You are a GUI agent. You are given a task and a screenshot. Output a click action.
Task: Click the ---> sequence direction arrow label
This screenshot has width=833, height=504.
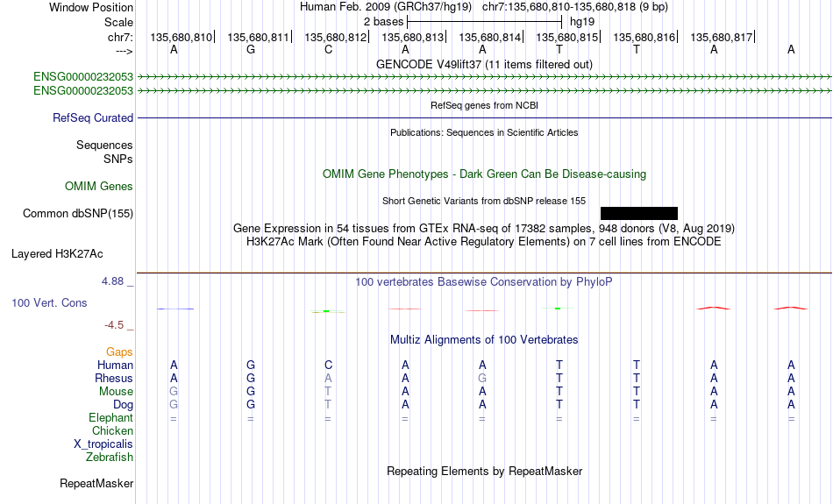125,51
